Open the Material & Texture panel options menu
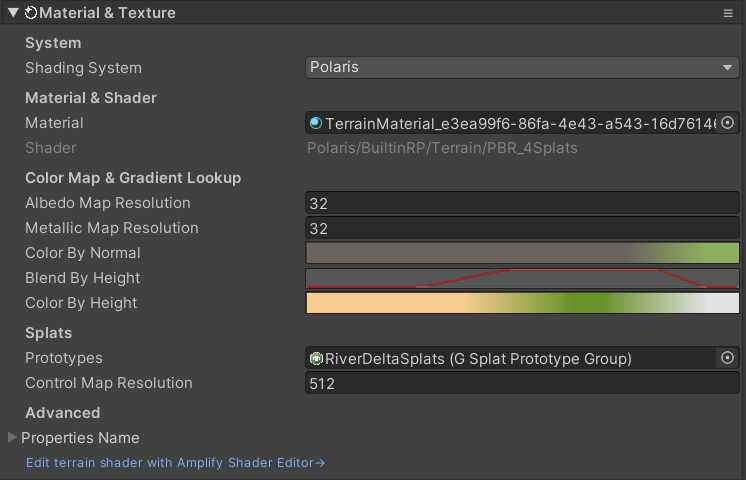Image resolution: width=746 pixels, height=480 pixels. (x=728, y=13)
